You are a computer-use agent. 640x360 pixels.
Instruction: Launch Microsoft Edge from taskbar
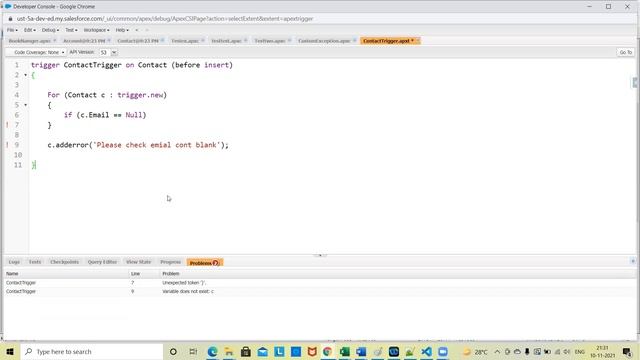pos(212,352)
